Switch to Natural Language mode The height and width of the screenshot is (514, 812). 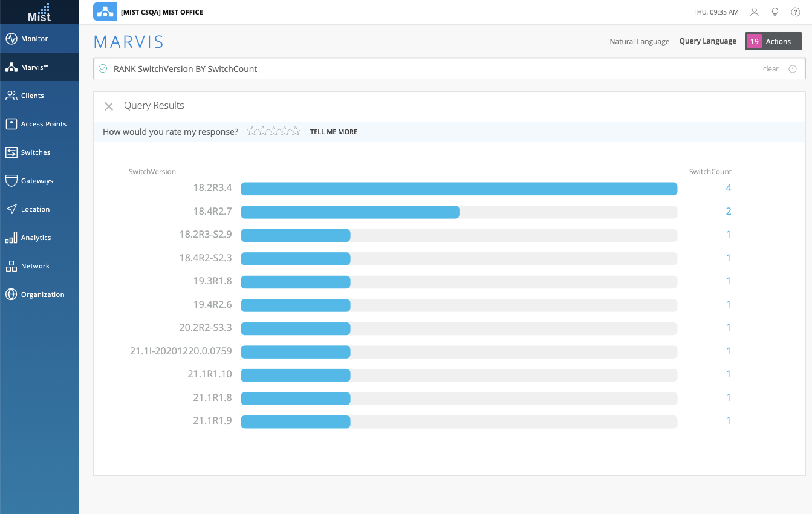pyautogui.click(x=639, y=42)
